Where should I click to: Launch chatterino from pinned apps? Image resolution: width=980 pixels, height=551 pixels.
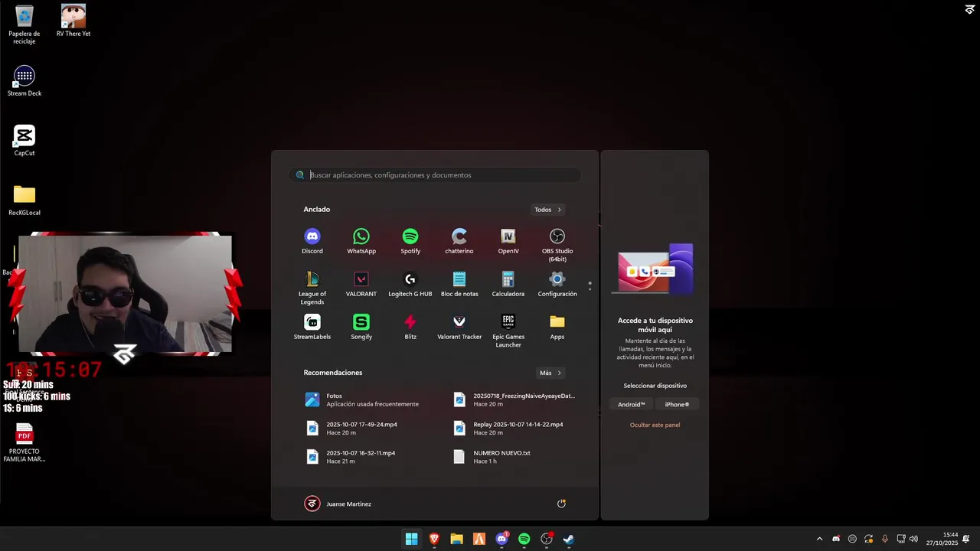[459, 241]
